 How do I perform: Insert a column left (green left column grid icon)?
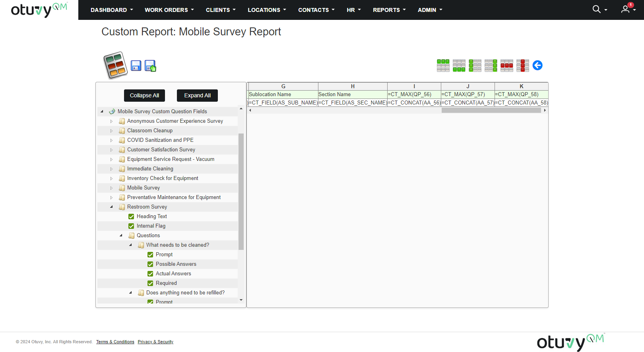coord(475,66)
